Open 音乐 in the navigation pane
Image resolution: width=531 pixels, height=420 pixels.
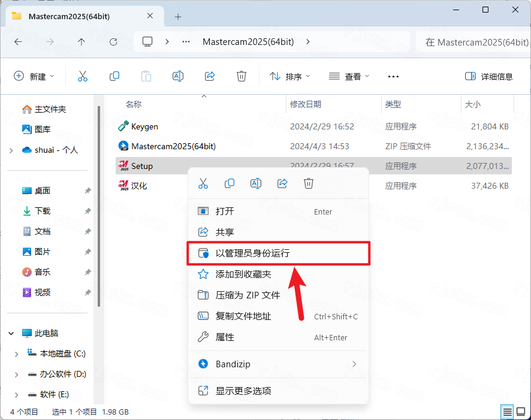(36, 272)
